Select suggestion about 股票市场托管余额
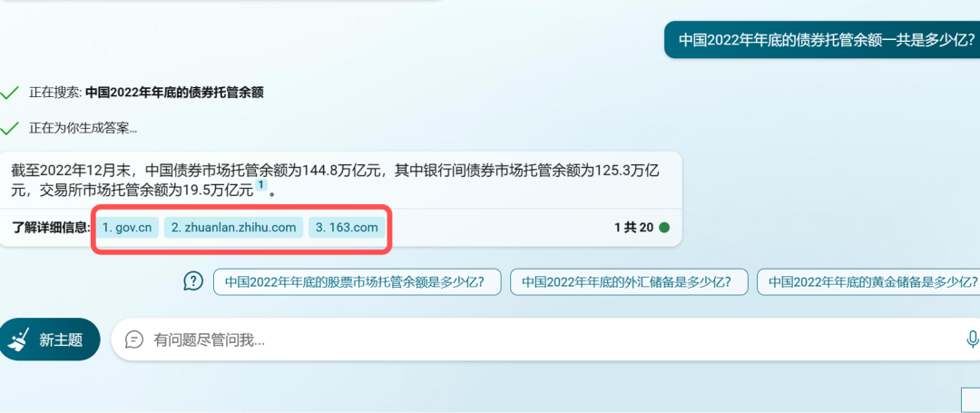The width and height of the screenshot is (980, 413). 357,281
